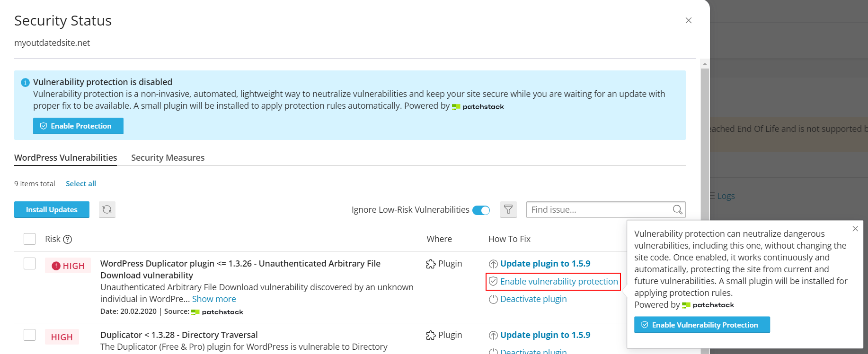
Task: Click the info icon in protection banner
Action: [x=26, y=83]
